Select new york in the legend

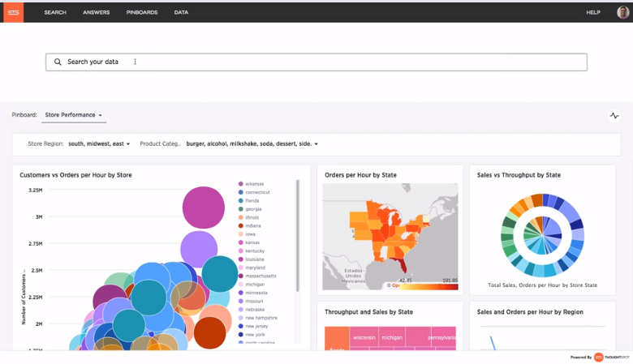(252, 335)
